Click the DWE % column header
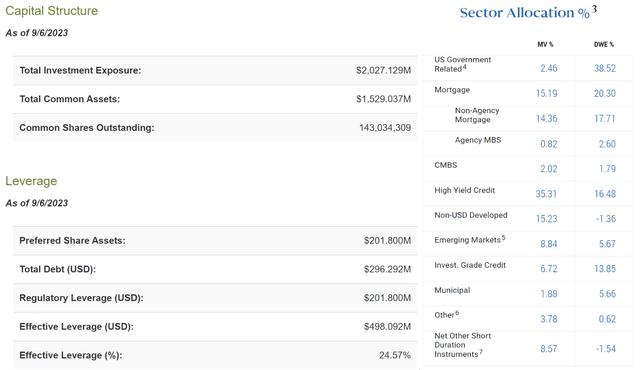 [604, 44]
